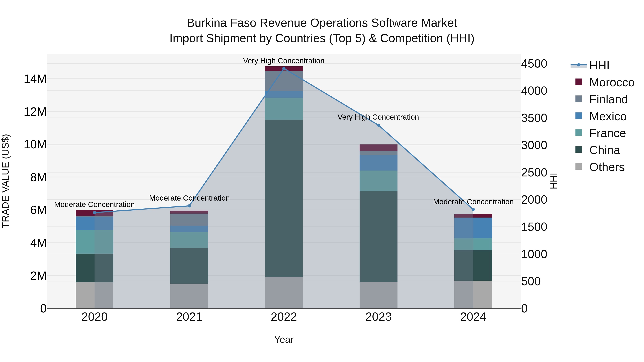Click the 'Year' x-axis title
This screenshot has height=362, width=644.
(x=284, y=339)
